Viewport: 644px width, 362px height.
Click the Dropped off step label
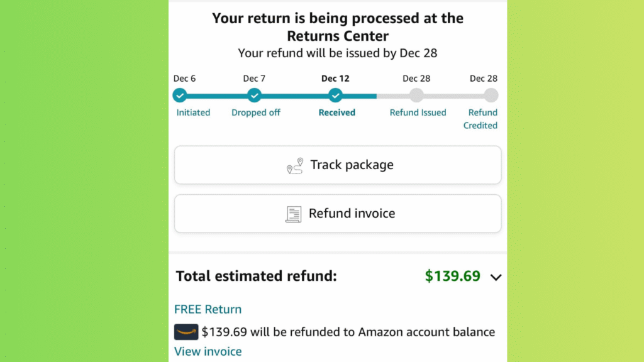point(256,112)
